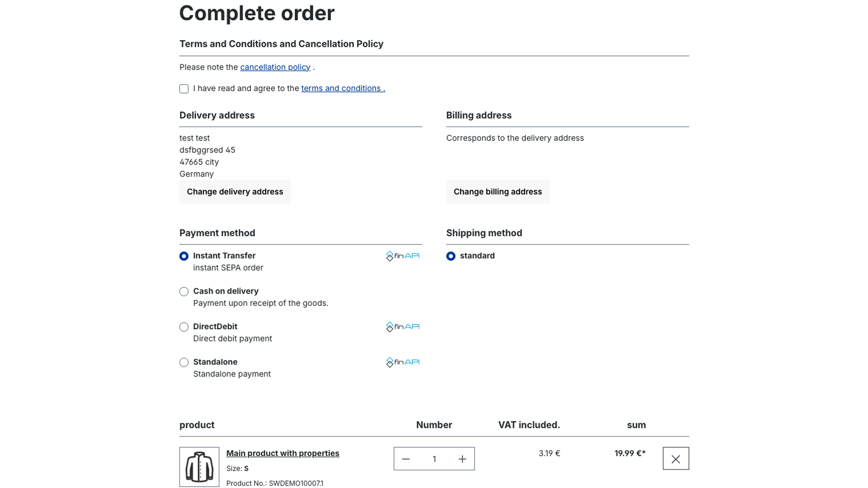Select the standard shipping method

coord(451,256)
